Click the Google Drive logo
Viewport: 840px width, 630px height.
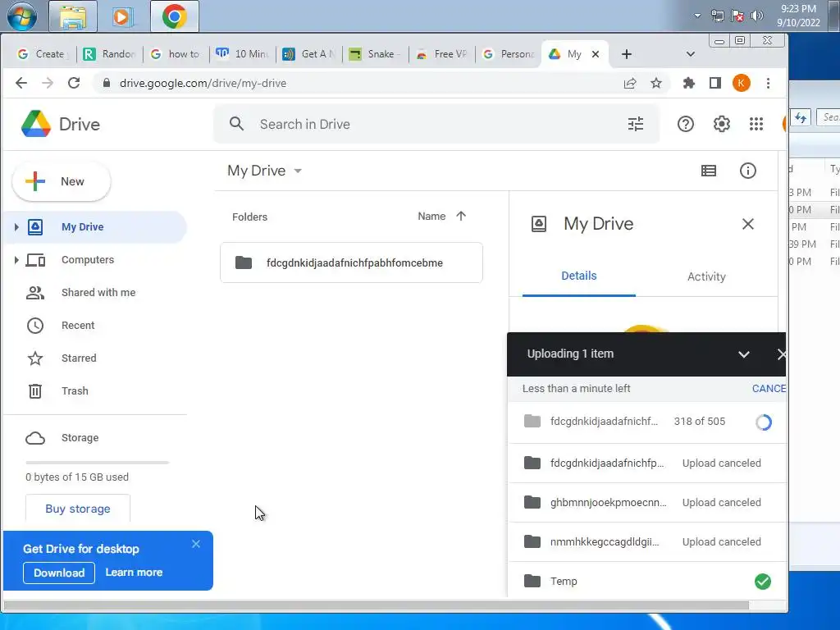coord(61,125)
